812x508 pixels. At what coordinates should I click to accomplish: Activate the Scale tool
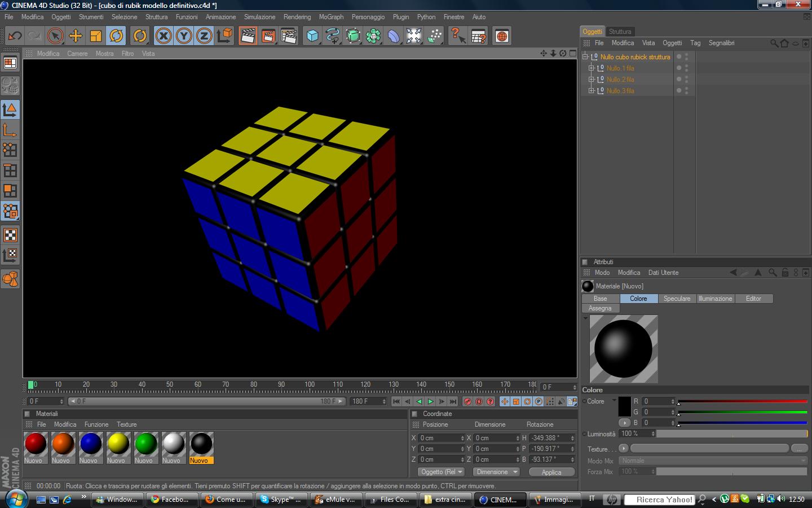tap(95, 36)
